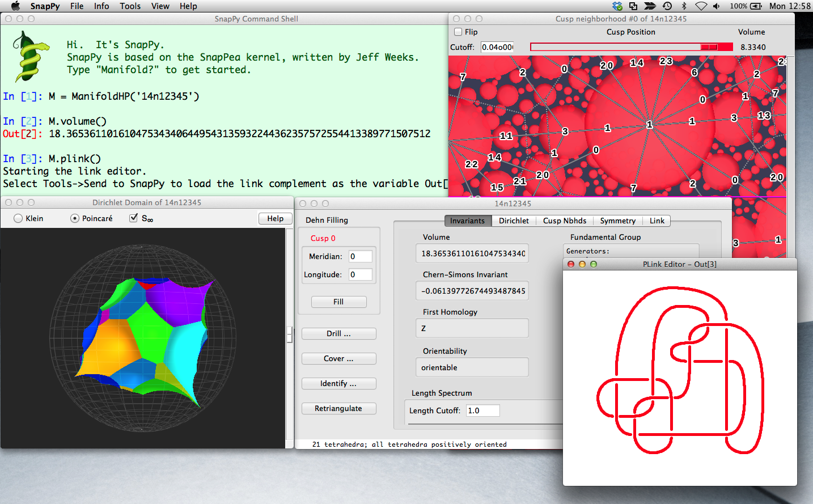Viewport: 813px width, 504px height.
Task: Switch to the Dirichlet tab
Action: 514,221
